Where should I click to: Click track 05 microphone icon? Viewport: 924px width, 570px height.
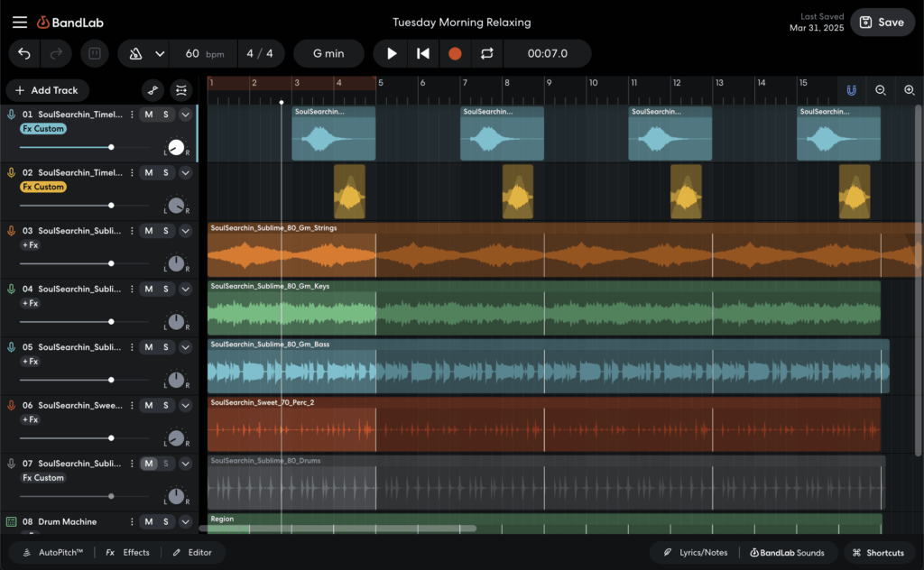[11, 347]
